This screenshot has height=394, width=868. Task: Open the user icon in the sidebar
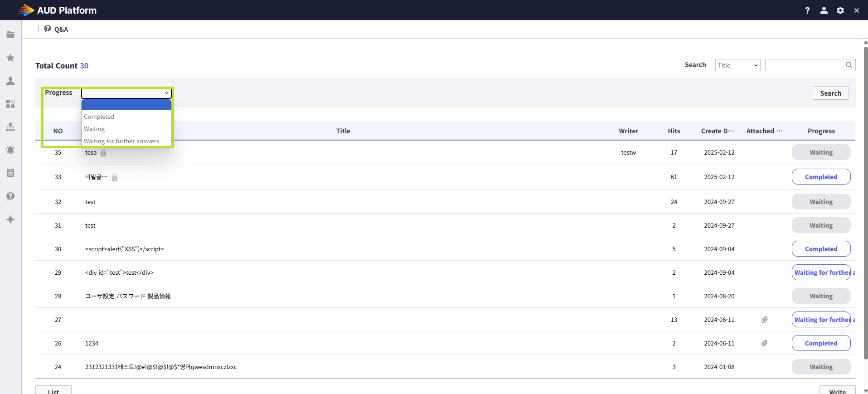click(x=10, y=81)
